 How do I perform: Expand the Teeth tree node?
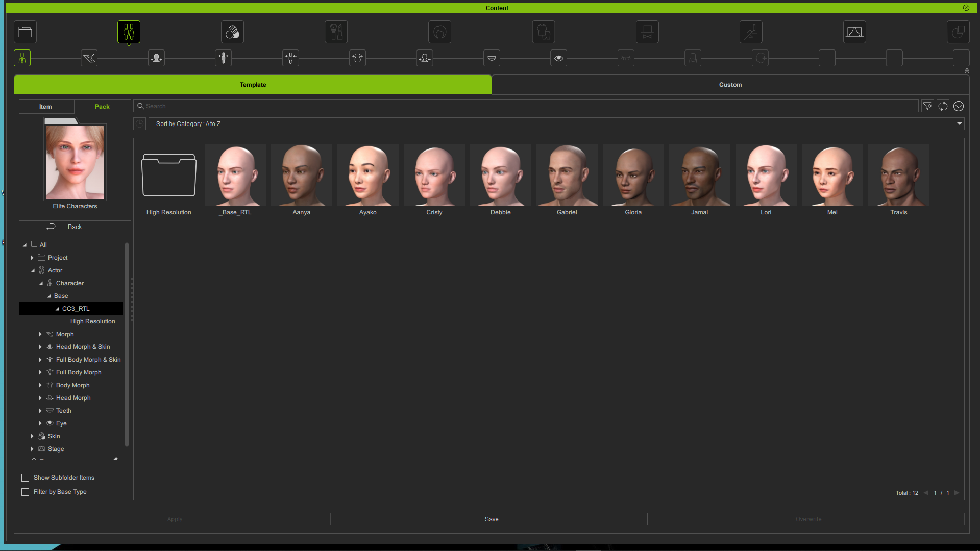[x=40, y=411]
